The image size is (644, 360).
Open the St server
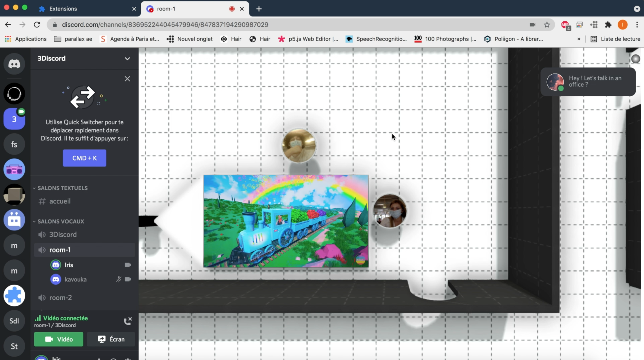[x=14, y=346]
